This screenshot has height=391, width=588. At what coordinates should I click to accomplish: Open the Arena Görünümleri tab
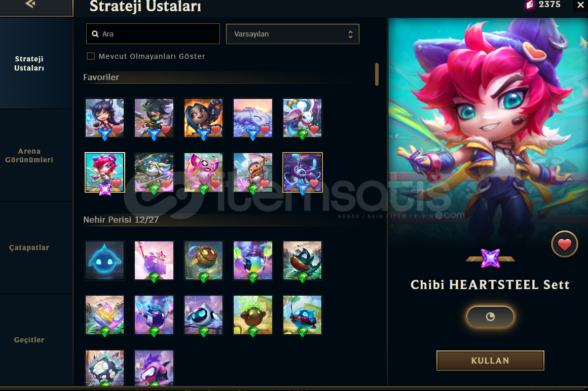[x=29, y=155]
